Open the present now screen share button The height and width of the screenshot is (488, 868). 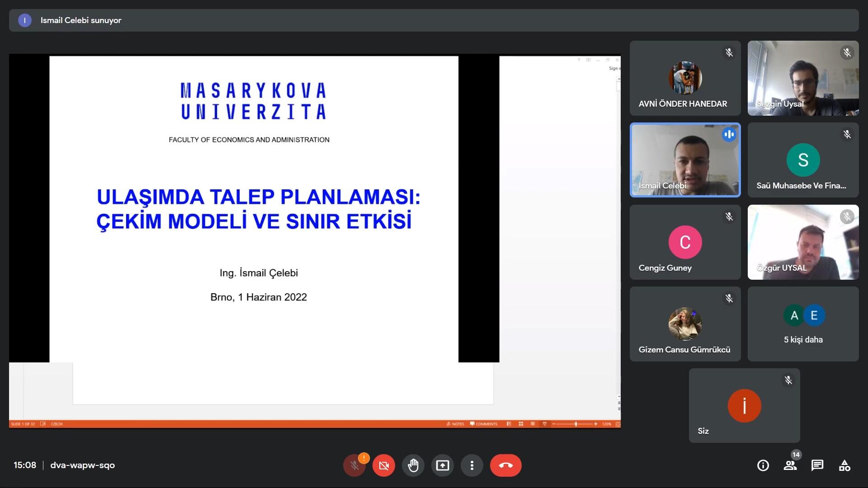point(443,465)
